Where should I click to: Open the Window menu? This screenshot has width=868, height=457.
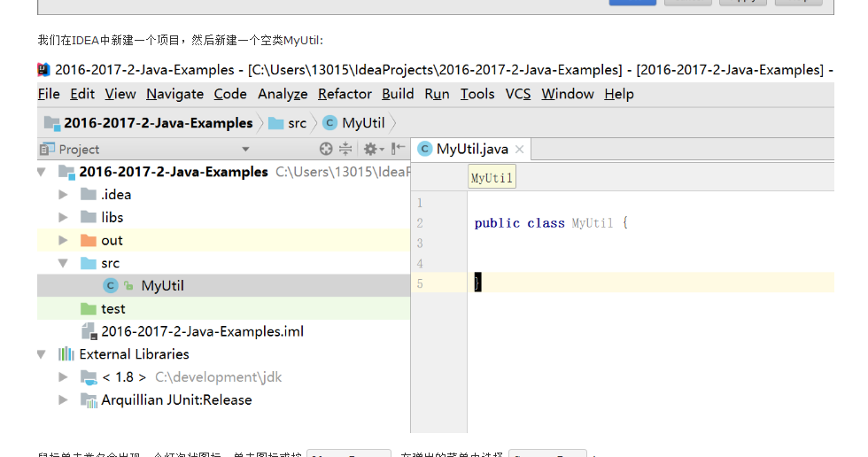pos(568,94)
